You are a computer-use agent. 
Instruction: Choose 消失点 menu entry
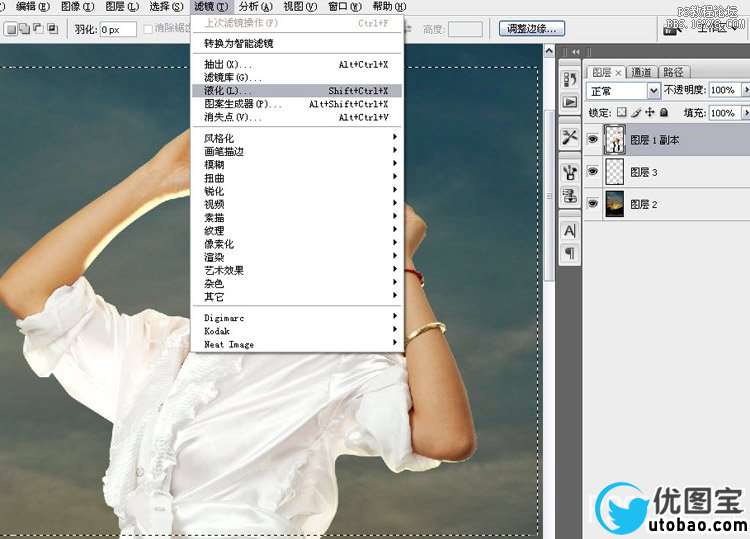tap(297, 117)
